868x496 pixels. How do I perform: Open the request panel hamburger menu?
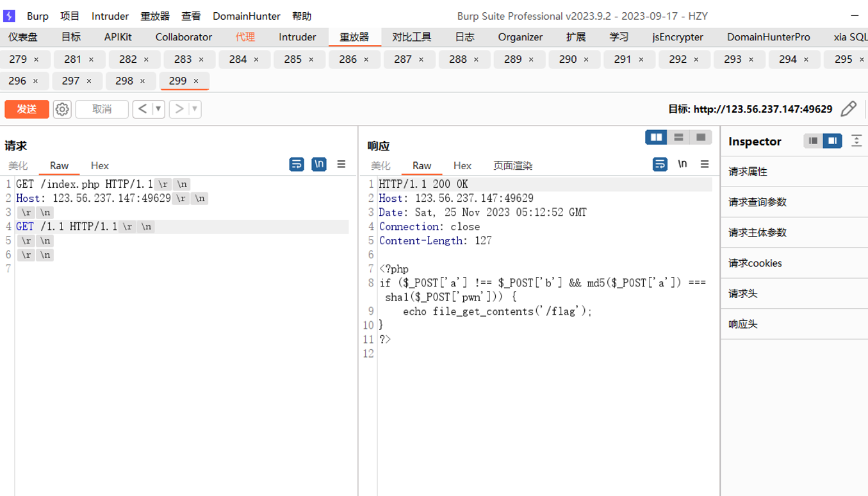tap(341, 165)
